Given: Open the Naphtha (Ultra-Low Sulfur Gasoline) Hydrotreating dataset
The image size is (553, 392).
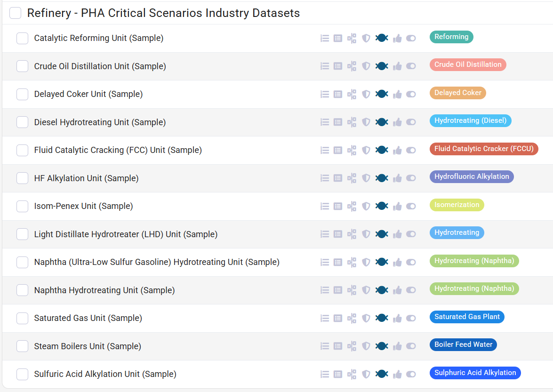Looking at the screenshot, I should pyautogui.click(x=156, y=262).
